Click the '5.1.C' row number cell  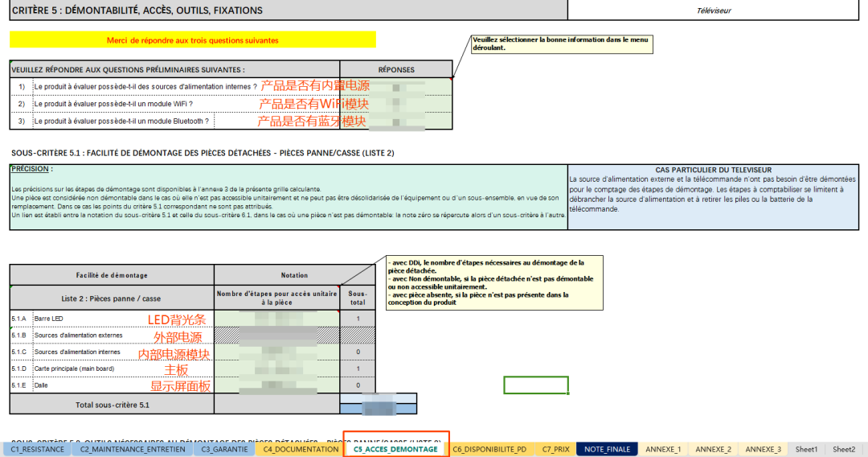(22, 352)
